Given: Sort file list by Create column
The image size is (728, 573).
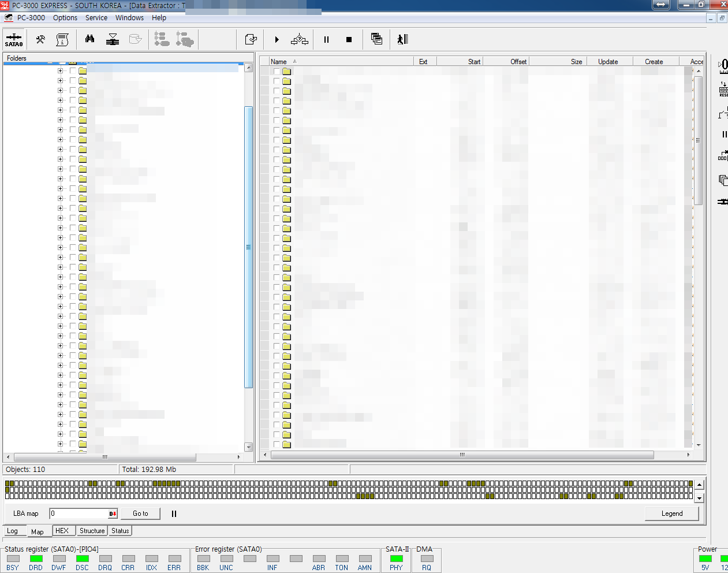Looking at the screenshot, I should [x=656, y=61].
